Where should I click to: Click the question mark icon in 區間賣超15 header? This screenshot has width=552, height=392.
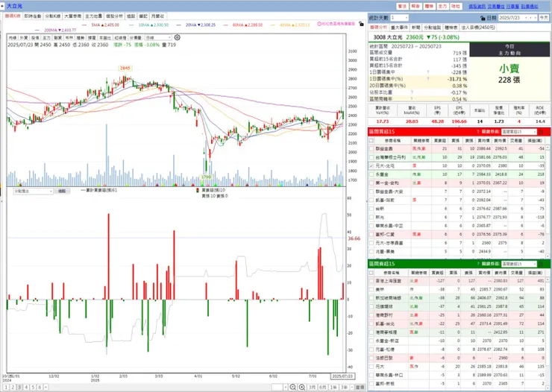(x=477, y=264)
